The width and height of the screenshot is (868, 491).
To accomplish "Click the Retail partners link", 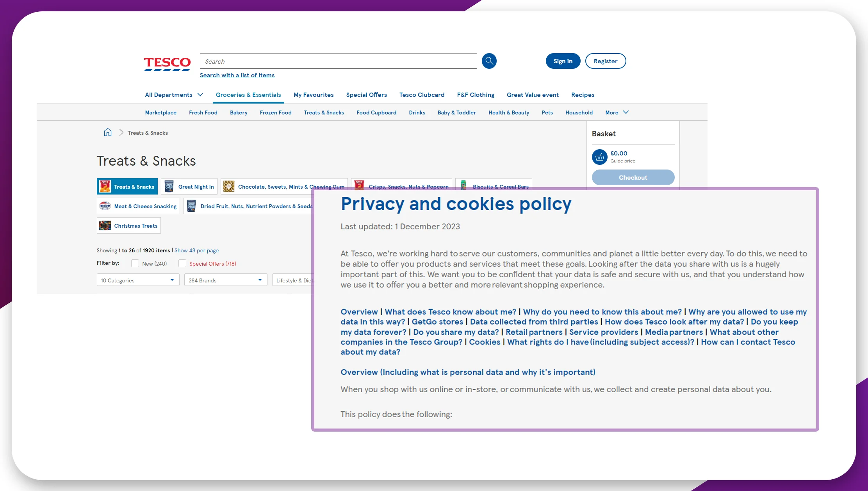I will pos(534,332).
